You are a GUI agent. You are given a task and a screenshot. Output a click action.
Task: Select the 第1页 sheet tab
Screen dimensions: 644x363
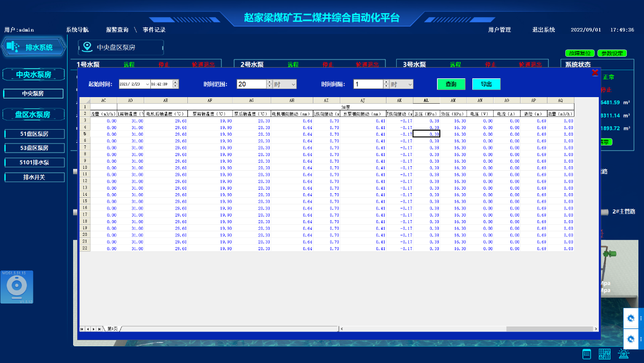tap(112, 329)
